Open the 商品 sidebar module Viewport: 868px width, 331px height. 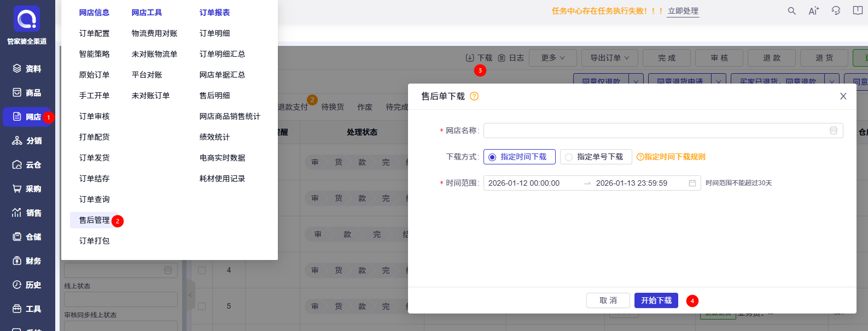(27, 93)
